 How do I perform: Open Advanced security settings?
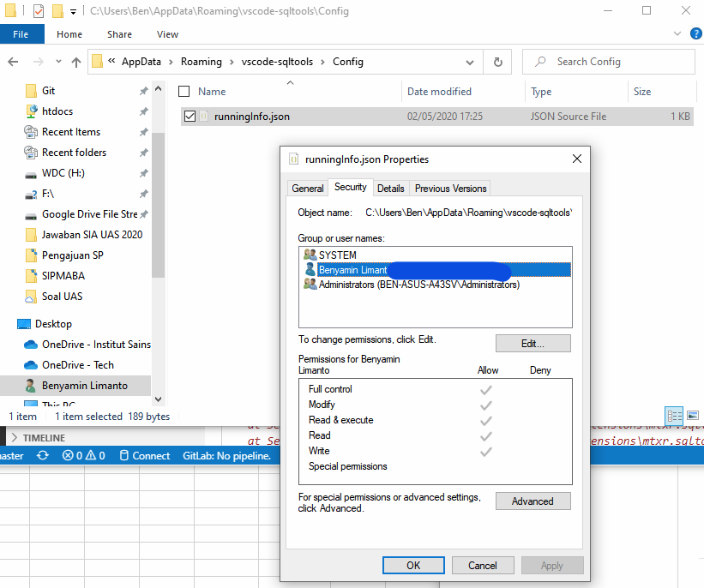click(x=533, y=501)
